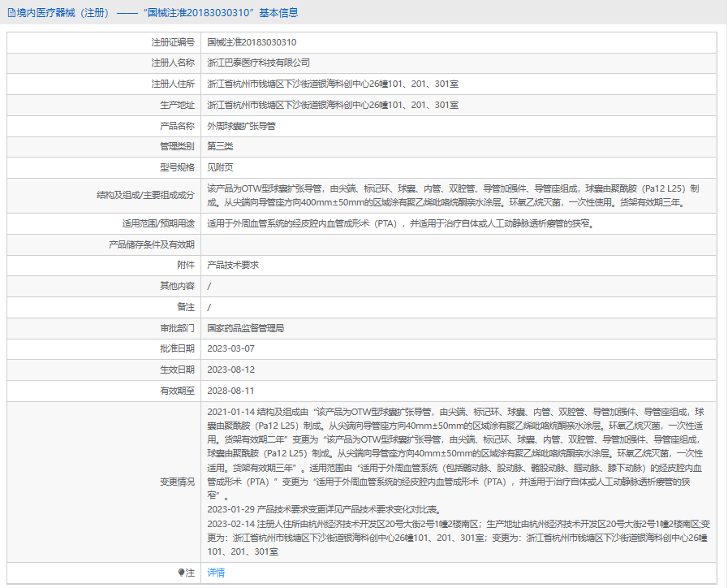Select the 管理类别 label
Image resolution: width=728 pixels, height=588 pixels.
click(178, 146)
